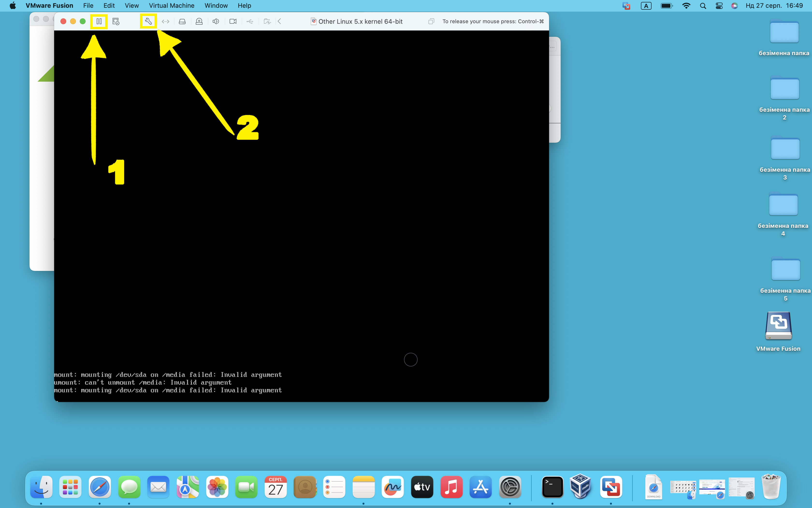Open the snapshots toolbar icon
This screenshot has width=812, height=508.
tap(116, 22)
